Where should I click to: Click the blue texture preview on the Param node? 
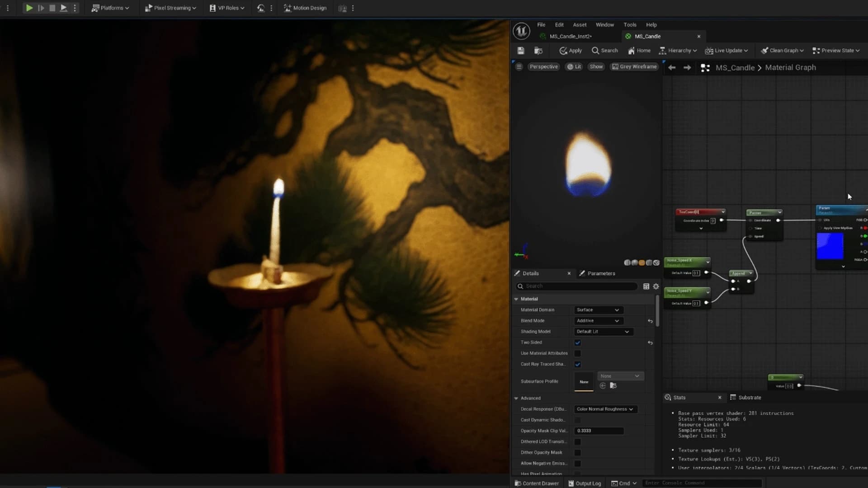tap(830, 246)
